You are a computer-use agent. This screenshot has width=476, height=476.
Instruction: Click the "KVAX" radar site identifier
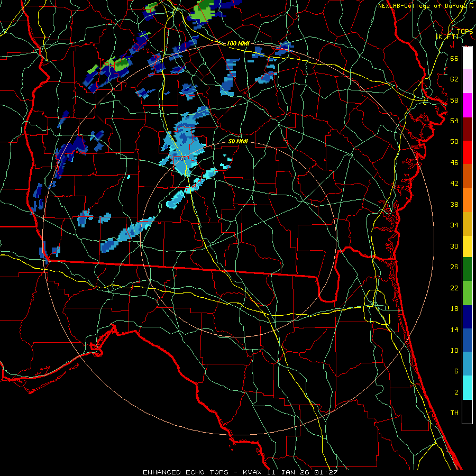tap(253, 472)
